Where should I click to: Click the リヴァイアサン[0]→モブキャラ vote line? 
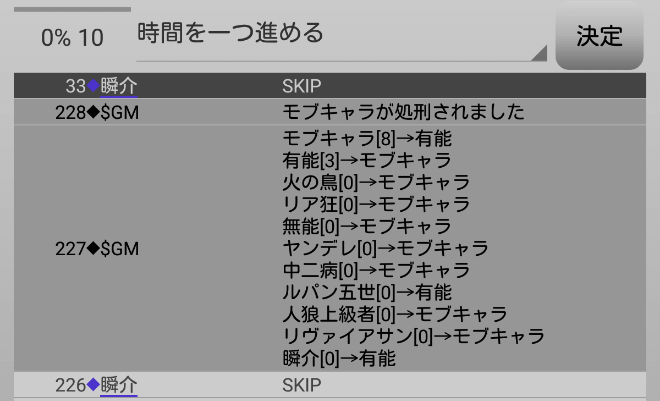414,336
